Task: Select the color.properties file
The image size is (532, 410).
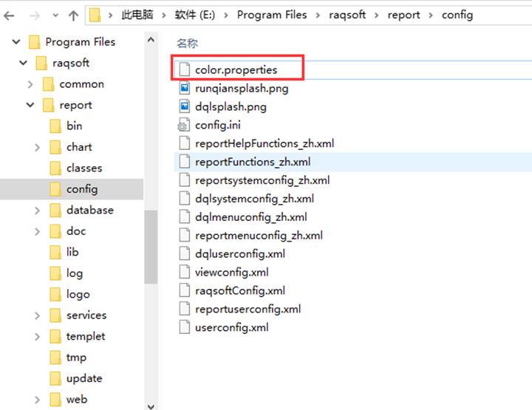Action: pyautogui.click(x=236, y=70)
